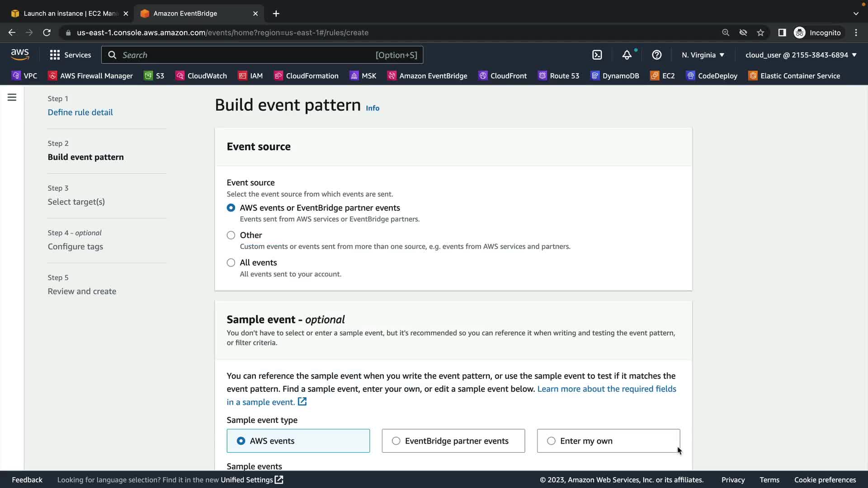Expand the browser tab list chevron
The image size is (868, 488).
point(855,14)
